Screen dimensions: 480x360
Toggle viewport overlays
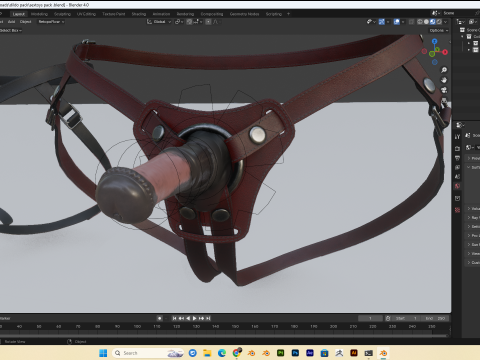coord(397,22)
